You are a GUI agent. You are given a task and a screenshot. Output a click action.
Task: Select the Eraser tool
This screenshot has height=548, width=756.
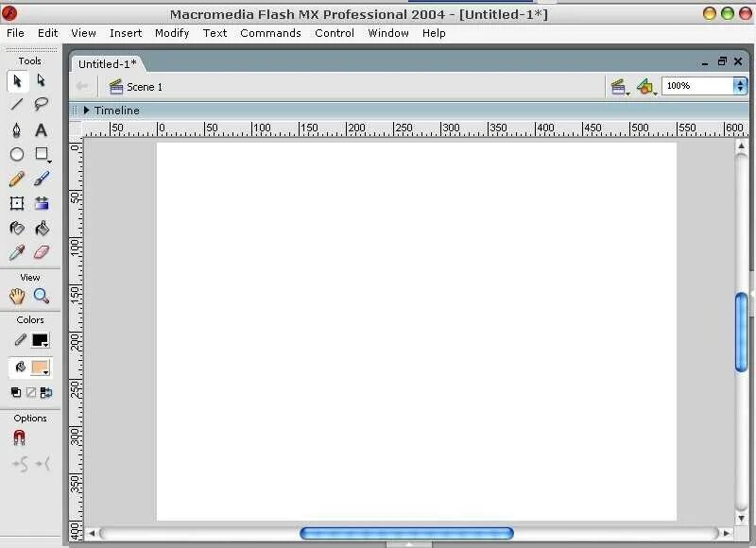[42, 252]
